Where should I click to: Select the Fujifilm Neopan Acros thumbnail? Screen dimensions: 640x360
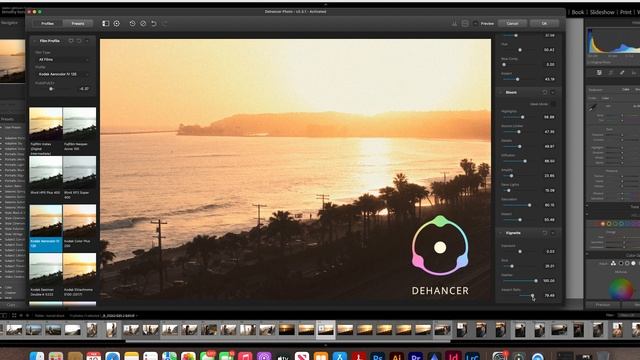pos(80,124)
